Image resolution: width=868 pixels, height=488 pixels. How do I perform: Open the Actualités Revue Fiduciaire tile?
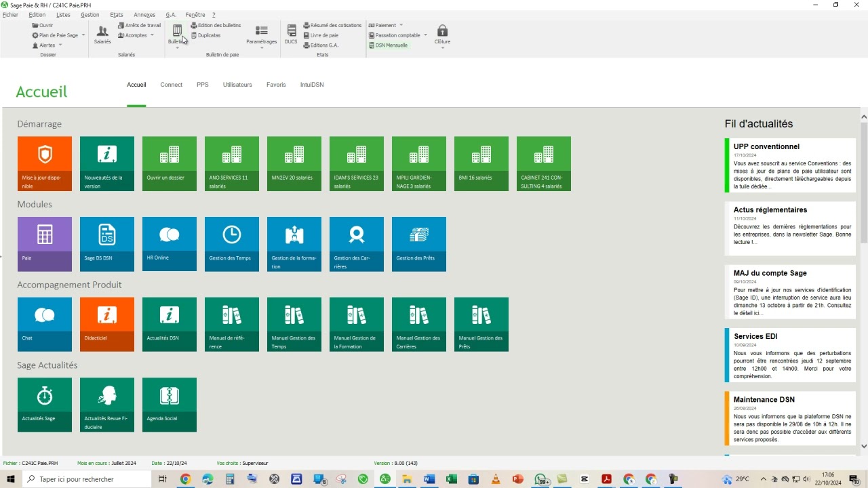click(x=107, y=405)
